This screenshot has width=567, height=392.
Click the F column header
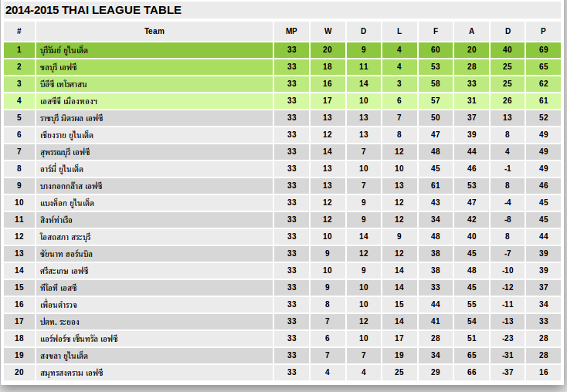pyautogui.click(x=436, y=31)
